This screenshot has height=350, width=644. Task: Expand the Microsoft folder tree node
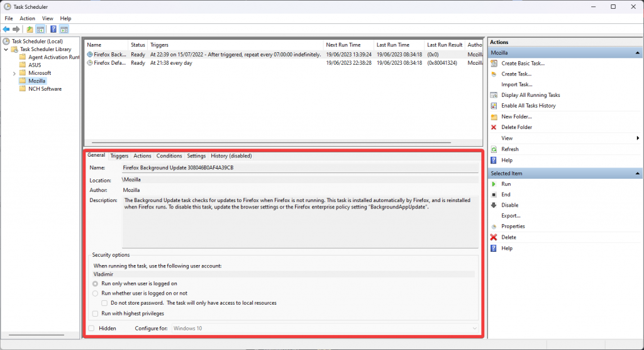tap(14, 73)
